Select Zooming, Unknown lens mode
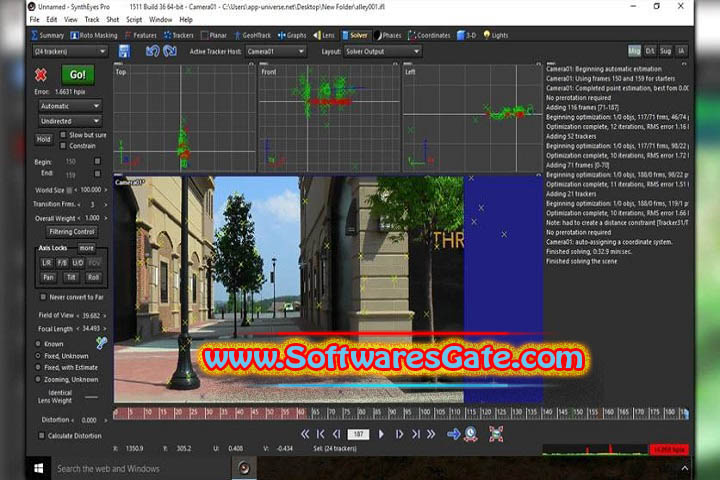Viewport: 720px width, 480px height. pyautogui.click(x=38, y=379)
